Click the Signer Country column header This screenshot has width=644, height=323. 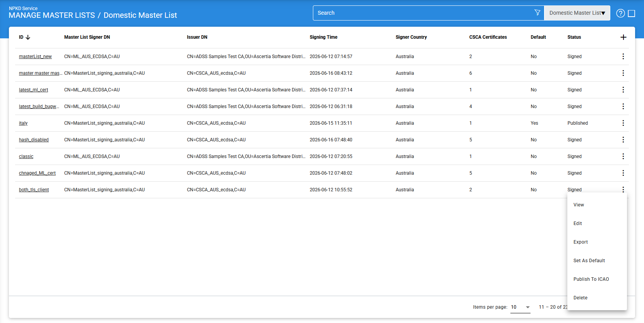click(x=411, y=37)
